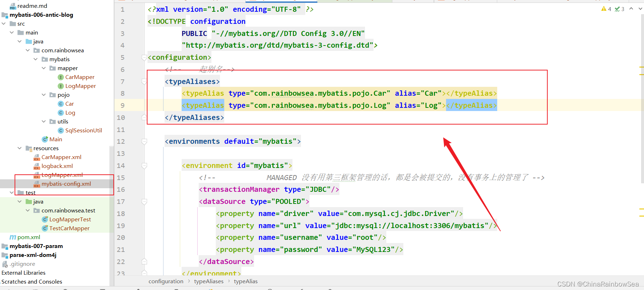
Task: Fold the typeAliases block at line 7
Action: (144, 82)
